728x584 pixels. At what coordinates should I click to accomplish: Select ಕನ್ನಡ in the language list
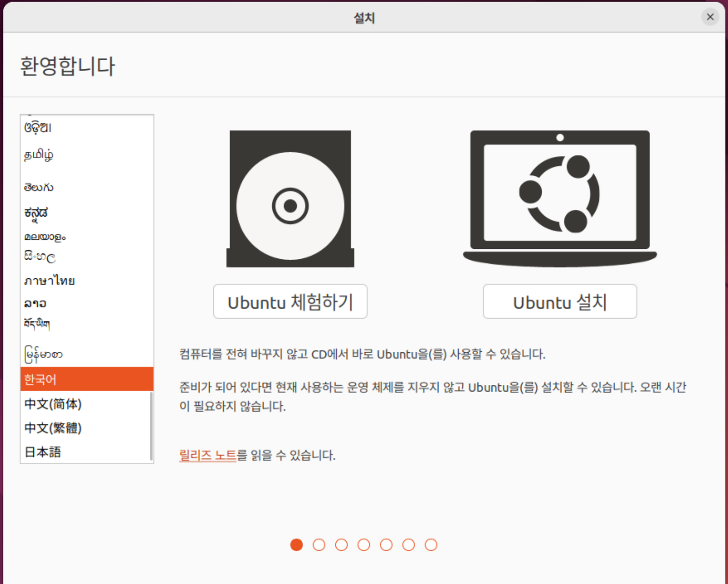87,213
